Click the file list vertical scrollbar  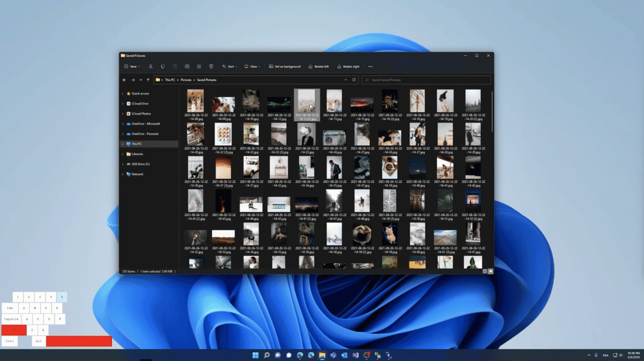pyautogui.click(x=492, y=111)
